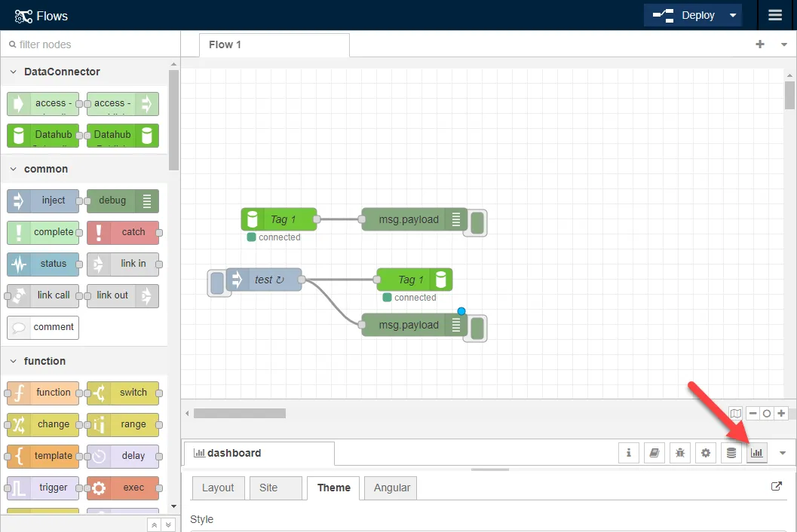Open the configuration nodes sidebar

[x=706, y=453]
